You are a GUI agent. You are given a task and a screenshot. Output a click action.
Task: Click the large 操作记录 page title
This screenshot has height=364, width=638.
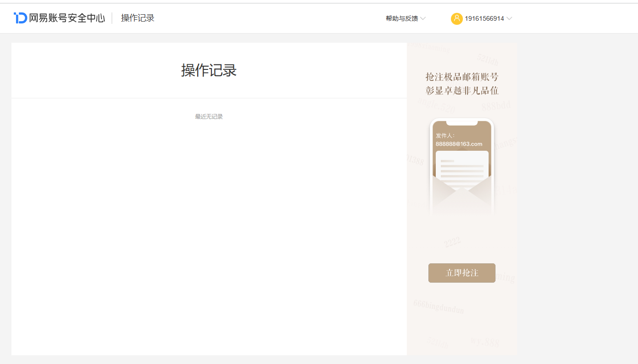(209, 70)
